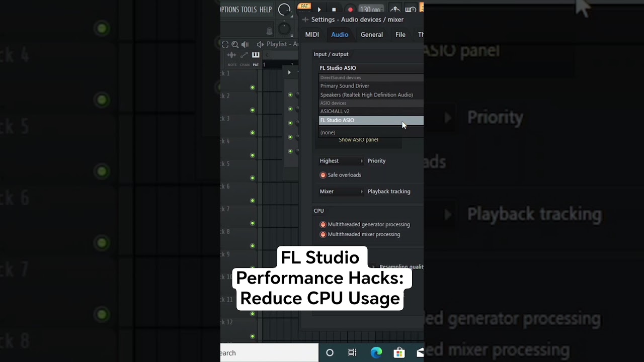Choose Speakers (Realtek High Definition Audio)
Viewport: 644px width, 362px height.
(371, 95)
